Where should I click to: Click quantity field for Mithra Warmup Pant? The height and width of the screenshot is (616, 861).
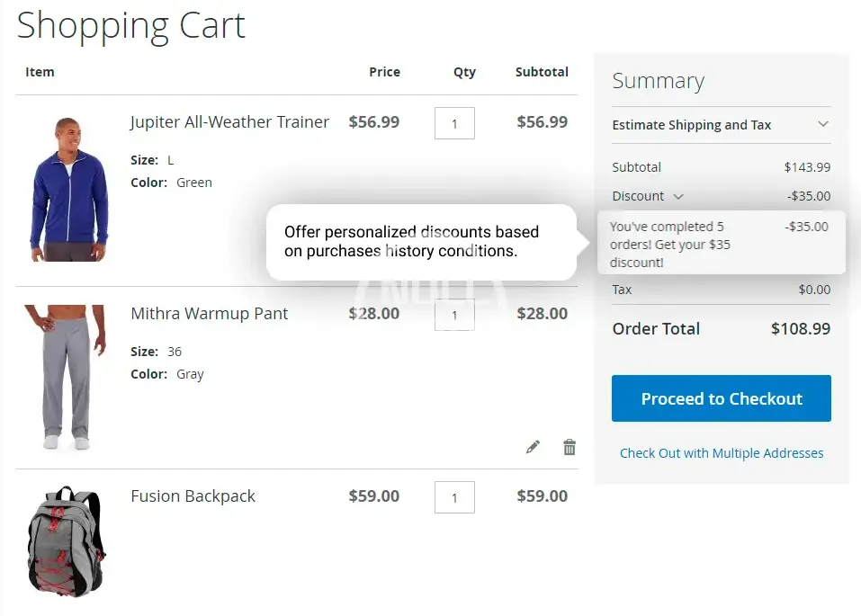[454, 315]
